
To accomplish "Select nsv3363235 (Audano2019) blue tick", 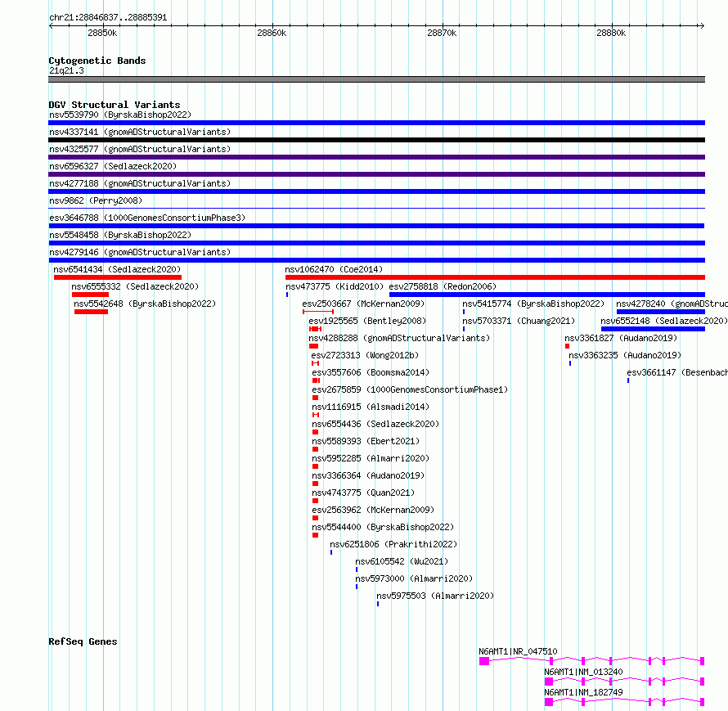I will 570,363.
